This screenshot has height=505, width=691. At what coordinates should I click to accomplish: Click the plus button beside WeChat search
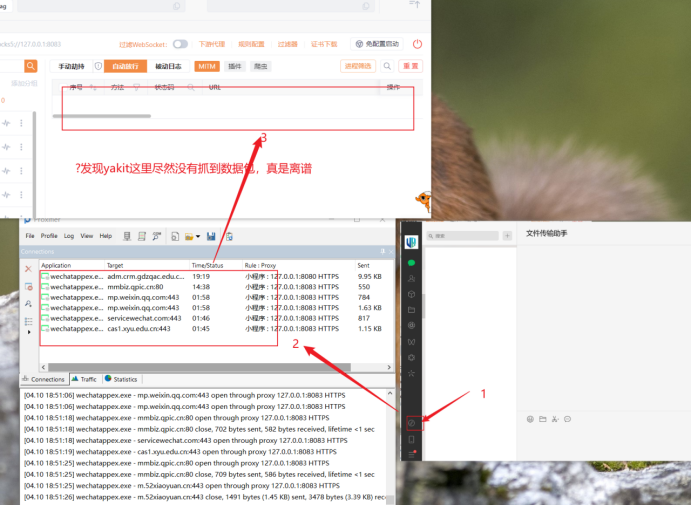coord(507,236)
